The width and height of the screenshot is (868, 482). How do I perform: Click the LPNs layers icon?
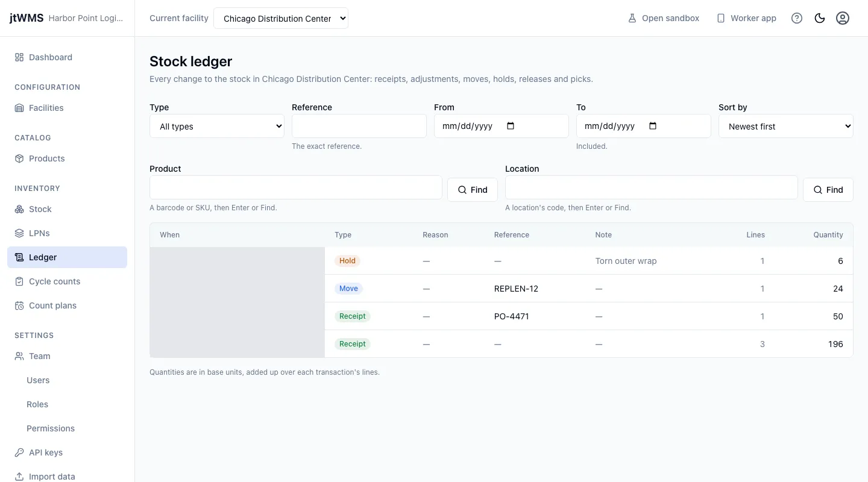click(19, 233)
